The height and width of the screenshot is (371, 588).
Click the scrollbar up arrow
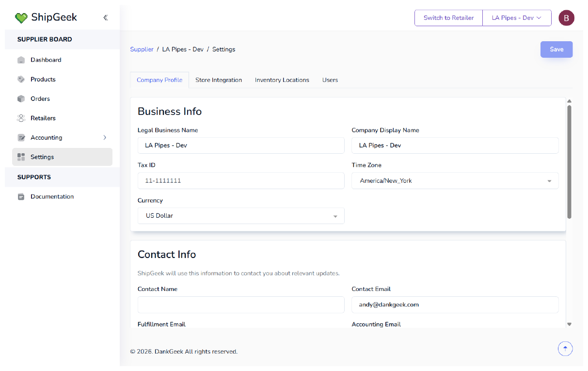click(x=569, y=101)
